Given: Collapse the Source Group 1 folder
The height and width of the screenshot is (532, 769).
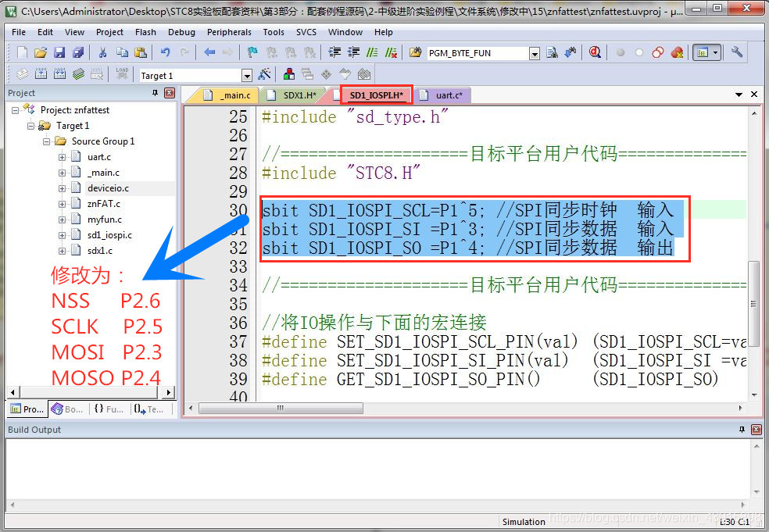Looking at the screenshot, I should pos(47,141).
